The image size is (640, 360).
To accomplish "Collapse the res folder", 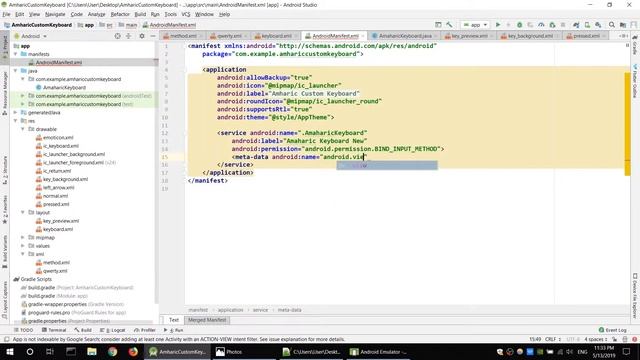I will (16, 121).
